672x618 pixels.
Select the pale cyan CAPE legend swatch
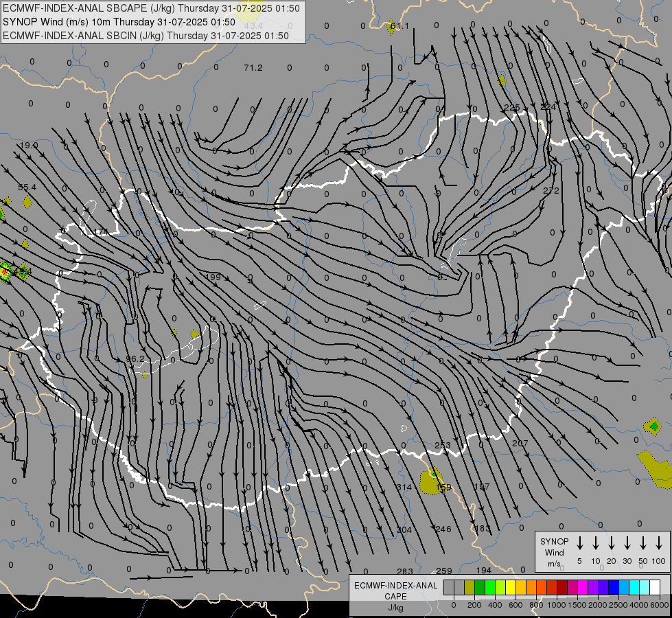point(644,588)
